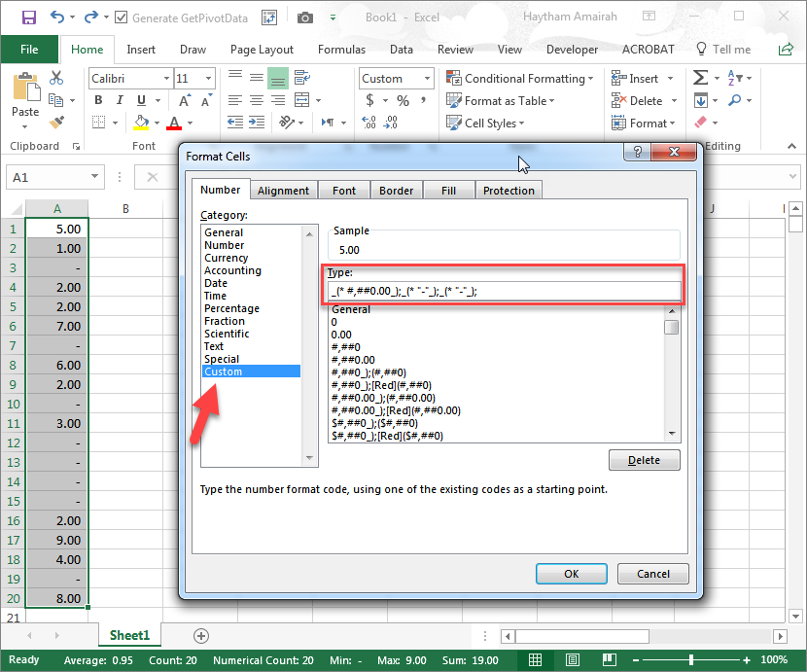Viewport: 807px width, 672px height.
Task: Click the Paste clipboard icon
Action: 25,87
